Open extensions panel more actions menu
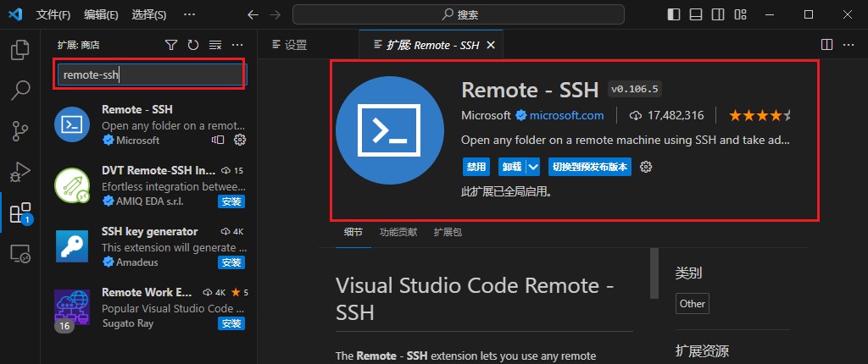This screenshot has height=364, width=868. tap(237, 46)
